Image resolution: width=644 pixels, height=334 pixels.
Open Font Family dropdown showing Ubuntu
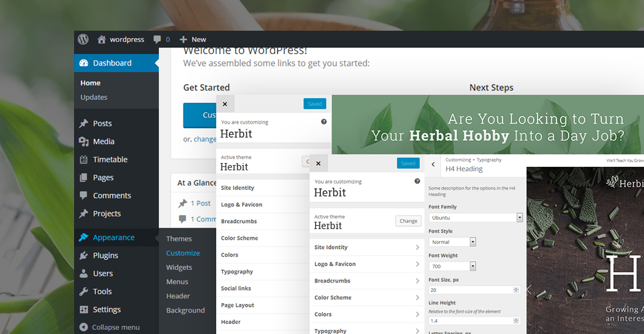476,218
